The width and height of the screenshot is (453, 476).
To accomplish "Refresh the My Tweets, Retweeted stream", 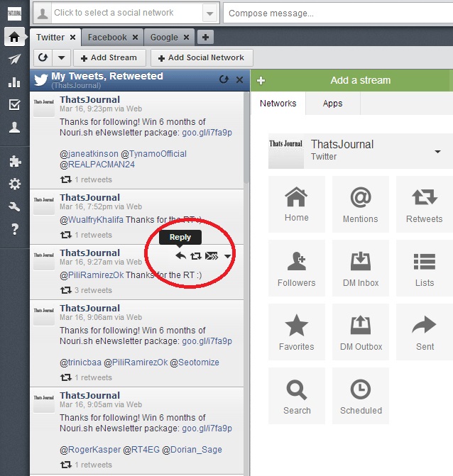I will [224, 79].
